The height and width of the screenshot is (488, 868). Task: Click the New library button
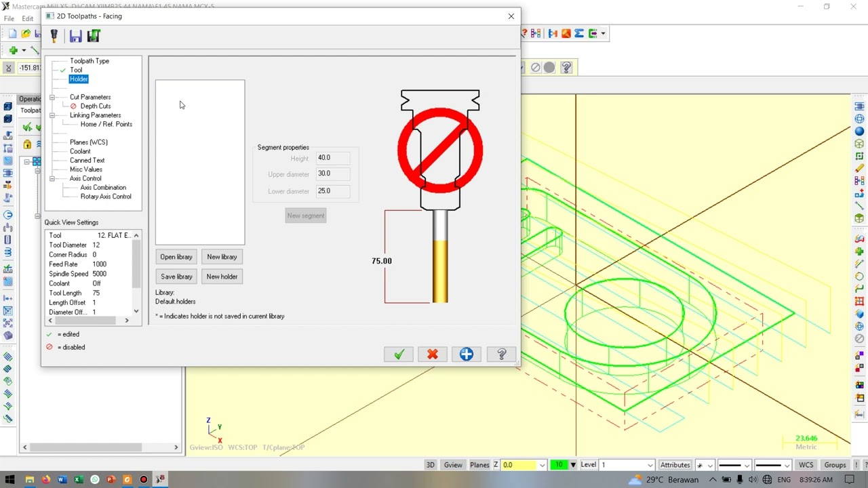(222, 257)
